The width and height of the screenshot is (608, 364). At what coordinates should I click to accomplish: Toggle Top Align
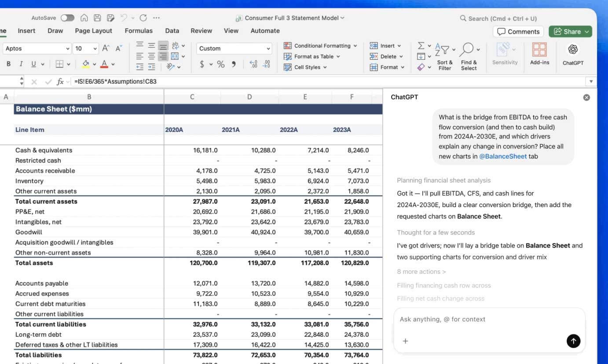(x=140, y=45)
